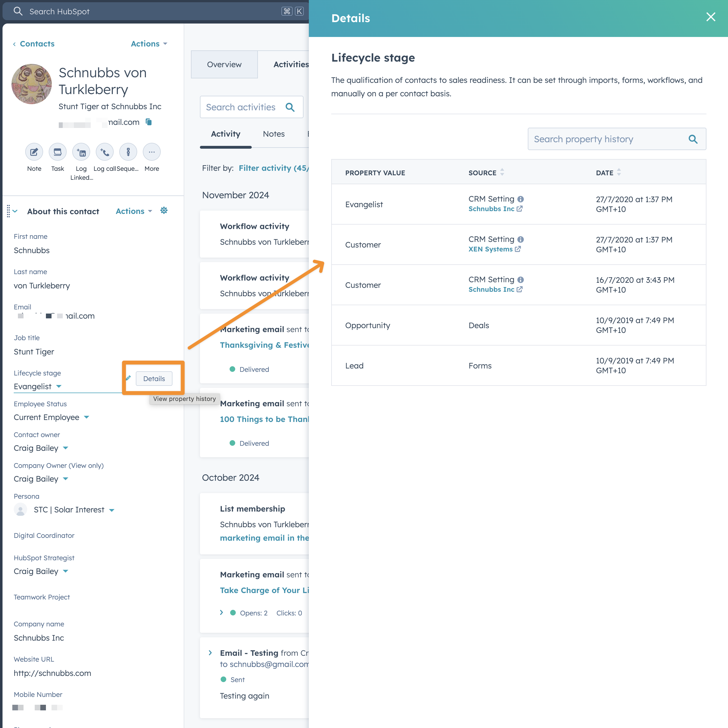Click the Note pencil icon
This screenshot has width=728, height=728.
click(34, 152)
